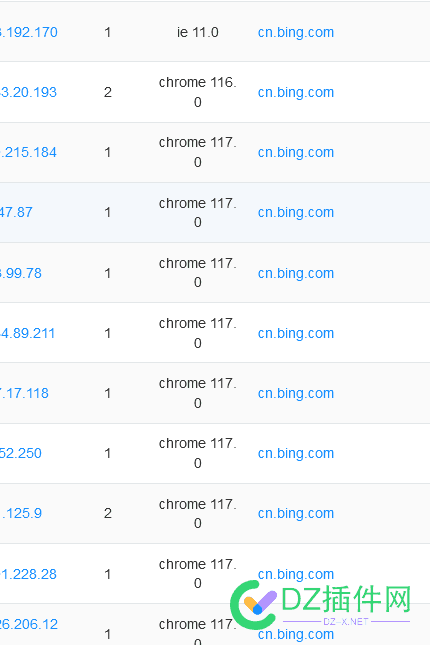430x645 pixels.
Task: Open the IP address ending in 47.87
Action: coord(16,212)
